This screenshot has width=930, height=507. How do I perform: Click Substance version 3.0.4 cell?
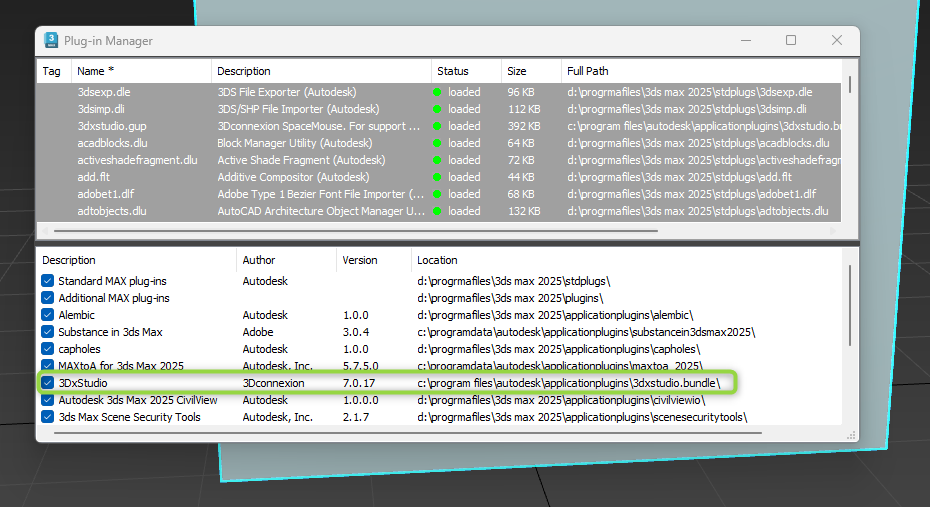coord(356,332)
